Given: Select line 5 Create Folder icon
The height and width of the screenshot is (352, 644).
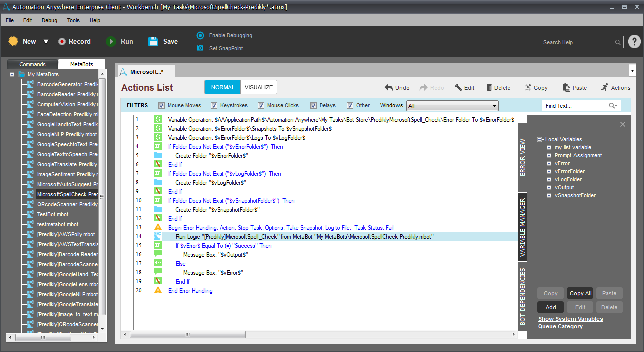Looking at the screenshot, I should (158, 155).
